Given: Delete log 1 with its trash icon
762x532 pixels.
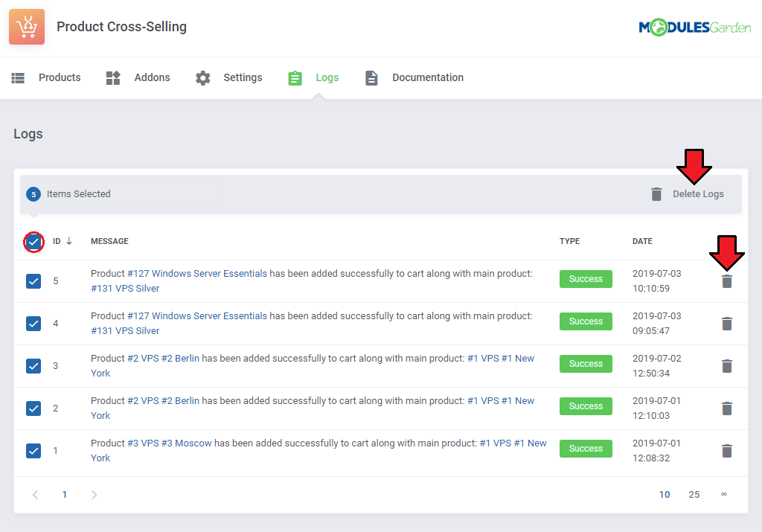Looking at the screenshot, I should pos(727,451).
